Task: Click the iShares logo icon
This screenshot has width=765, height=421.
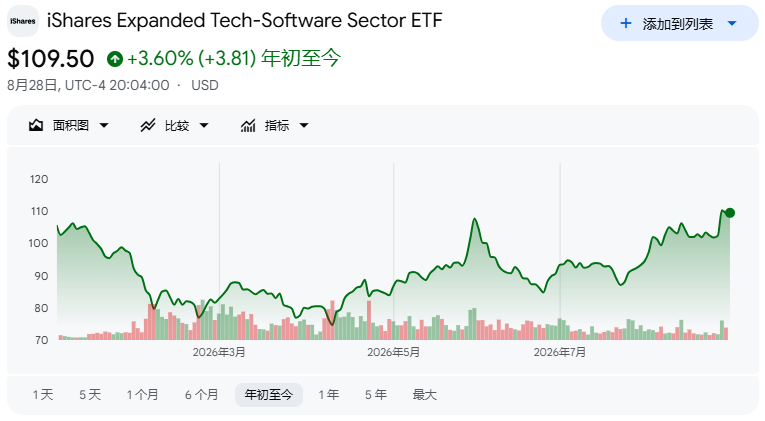Action: 23,21
